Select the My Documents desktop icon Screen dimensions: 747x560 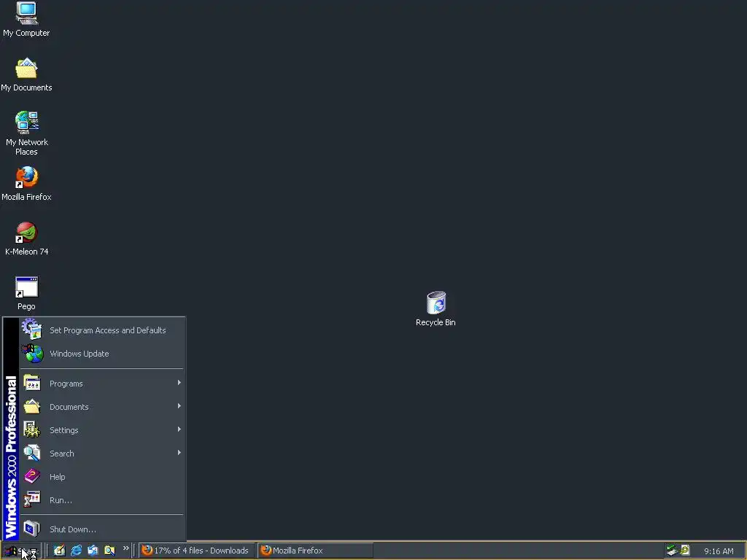coord(26,75)
